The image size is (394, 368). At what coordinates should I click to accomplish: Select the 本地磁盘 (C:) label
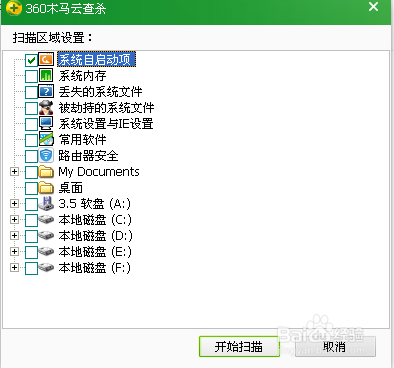point(95,220)
